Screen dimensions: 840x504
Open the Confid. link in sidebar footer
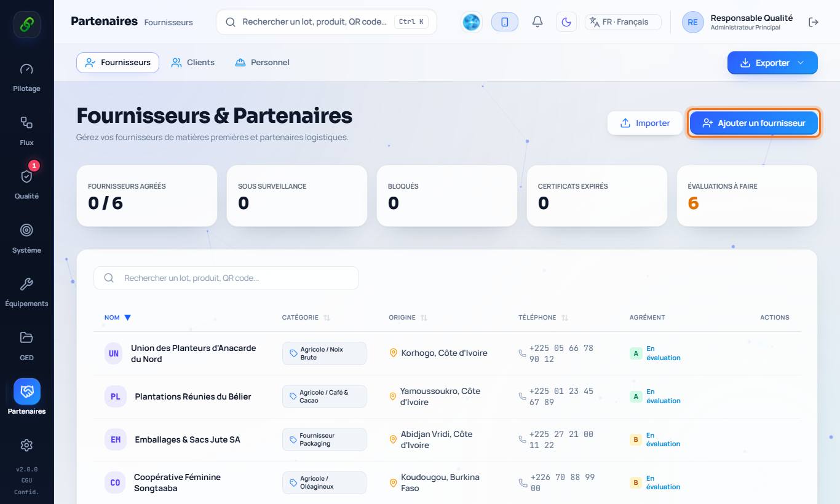[26, 492]
